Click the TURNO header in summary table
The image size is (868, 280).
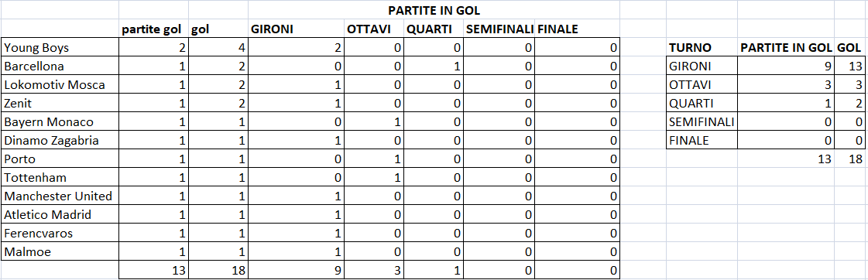[702, 48]
